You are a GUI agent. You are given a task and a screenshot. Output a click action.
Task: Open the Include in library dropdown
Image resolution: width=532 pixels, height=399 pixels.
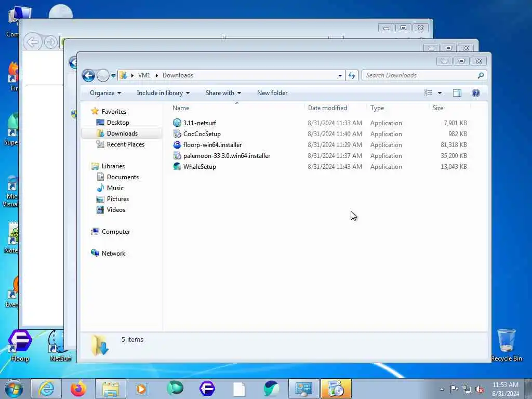pyautogui.click(x=163, y=93)
